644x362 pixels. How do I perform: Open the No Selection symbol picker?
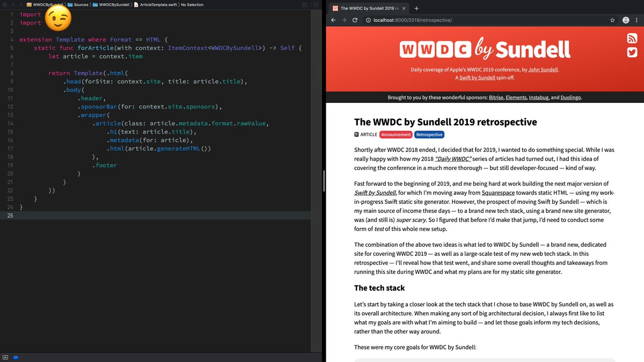point(192,4)
